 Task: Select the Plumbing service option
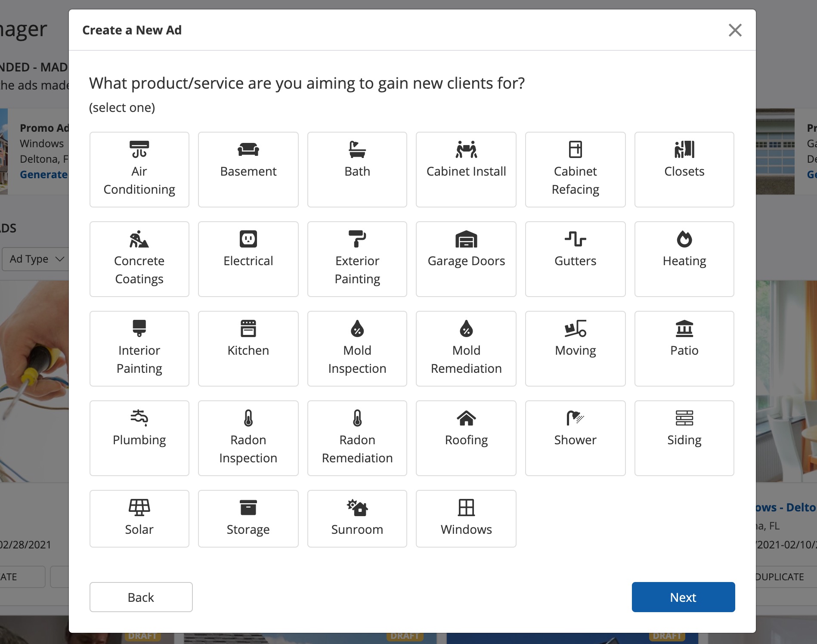[139, 438]
